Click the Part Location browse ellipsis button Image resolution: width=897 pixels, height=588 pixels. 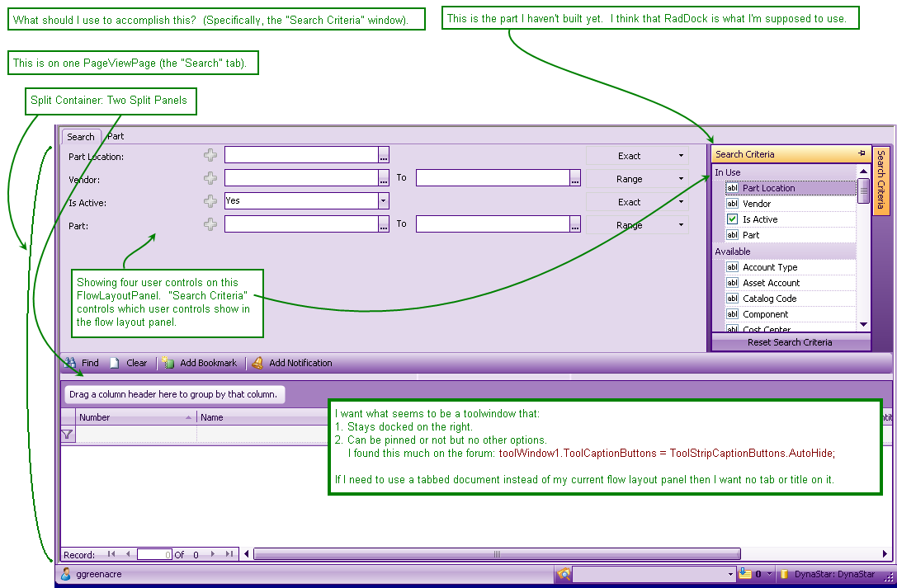383,155
